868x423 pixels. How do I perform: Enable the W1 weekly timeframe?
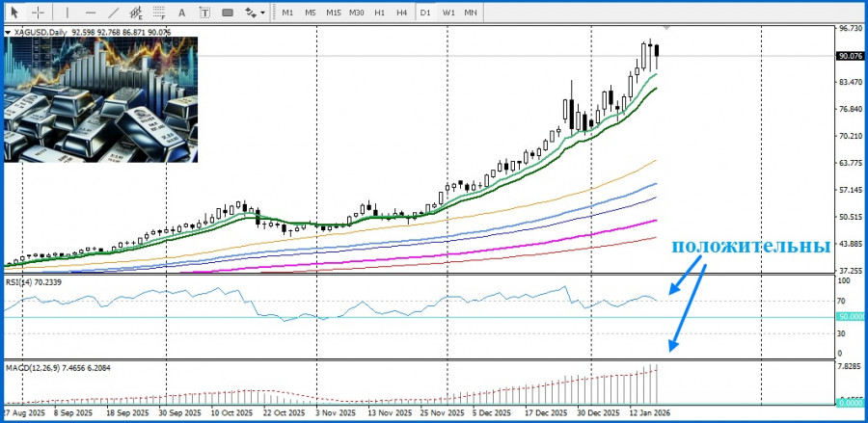(x=448, y=13)
